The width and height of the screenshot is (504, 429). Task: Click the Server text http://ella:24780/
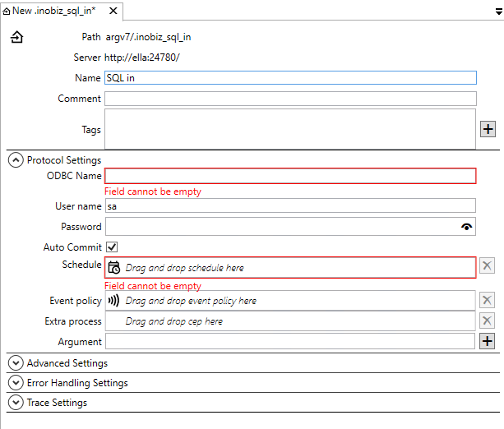pyautogui.click(x=142, y=58)
